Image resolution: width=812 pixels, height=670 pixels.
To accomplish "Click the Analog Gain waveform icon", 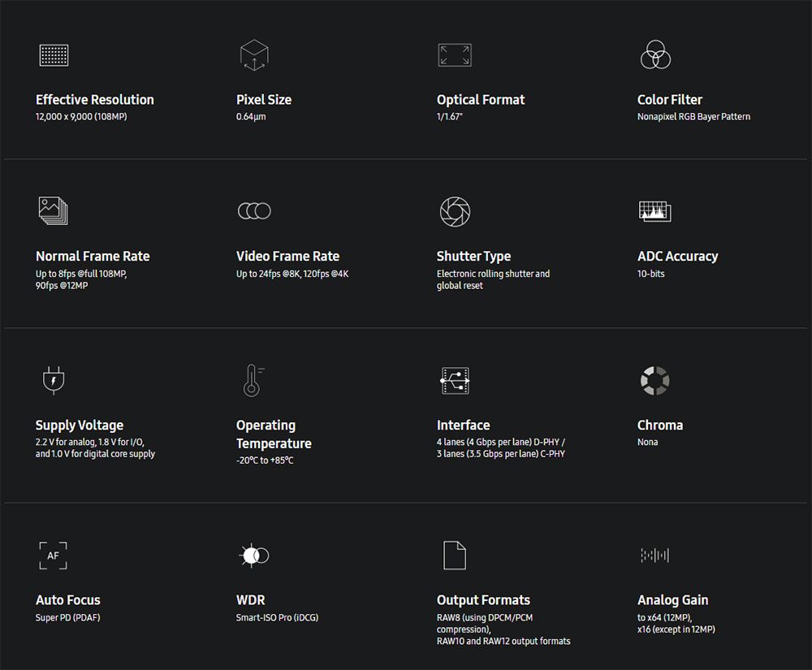I will 654,555.
